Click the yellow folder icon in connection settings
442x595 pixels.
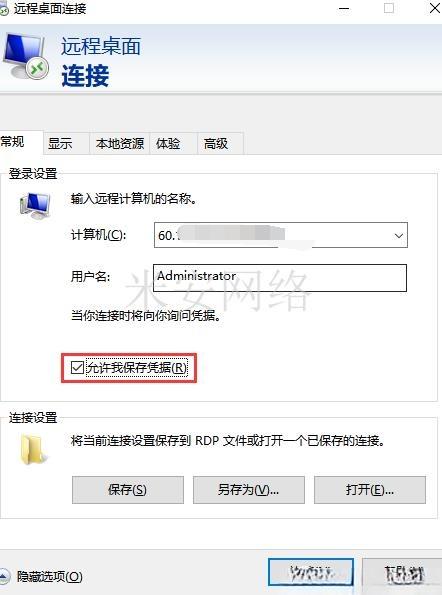click(x=33, y=450)
